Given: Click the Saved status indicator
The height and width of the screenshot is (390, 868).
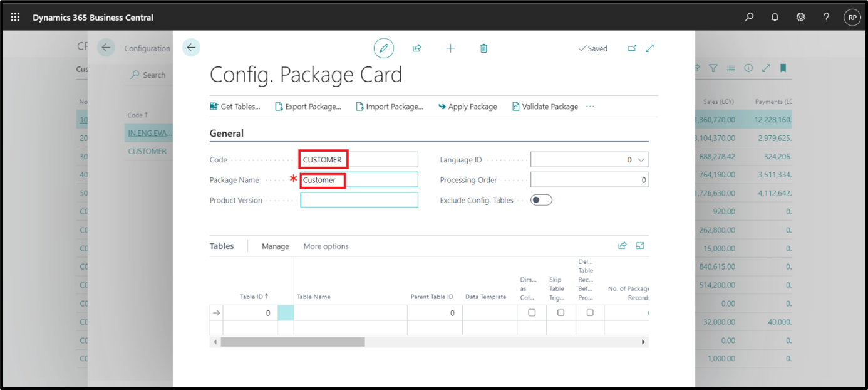Looking at the screenshot, I should (592, 48).
